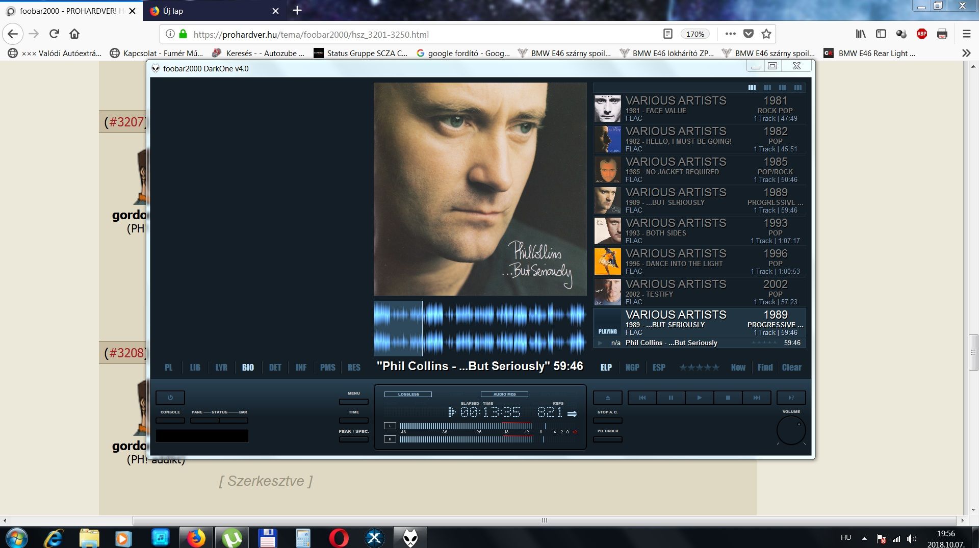The width and height of the screenshot is (980, 548).
Task: Open the Firefox hamburger menu
Action: (x=966, y=34)
